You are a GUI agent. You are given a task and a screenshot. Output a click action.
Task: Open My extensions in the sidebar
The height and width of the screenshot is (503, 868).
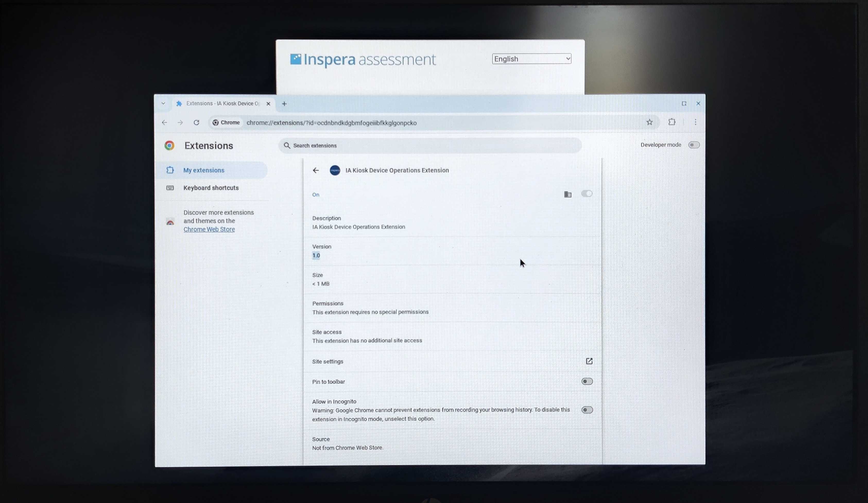pos(211,170)
